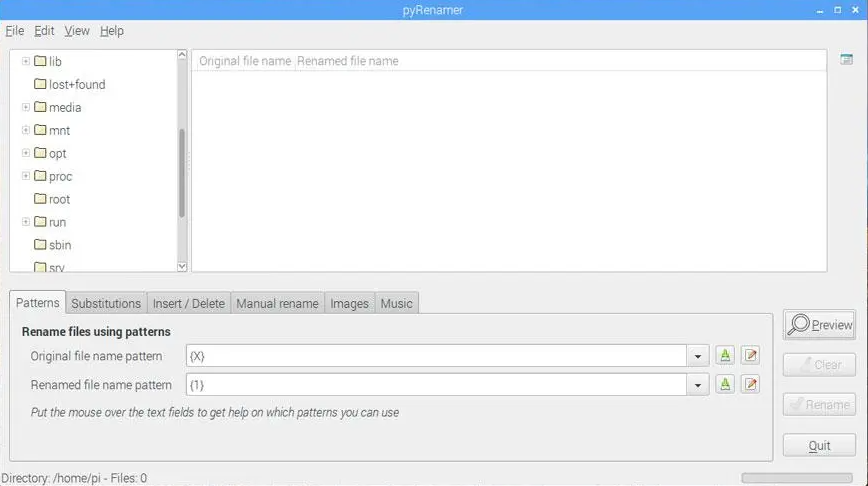Click the folder tree vertical scrollbar thumb

pos(182,173)
